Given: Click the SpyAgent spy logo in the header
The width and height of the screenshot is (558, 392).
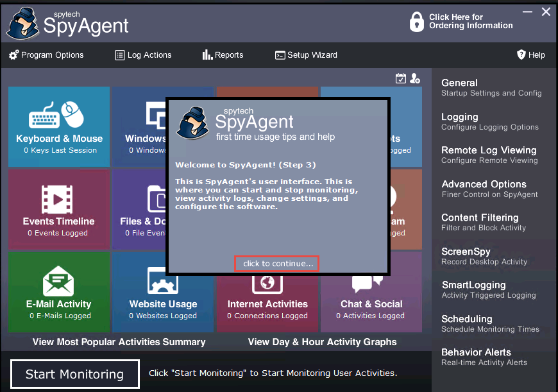Looking at the screenshot, I should [x=23, y=24].
